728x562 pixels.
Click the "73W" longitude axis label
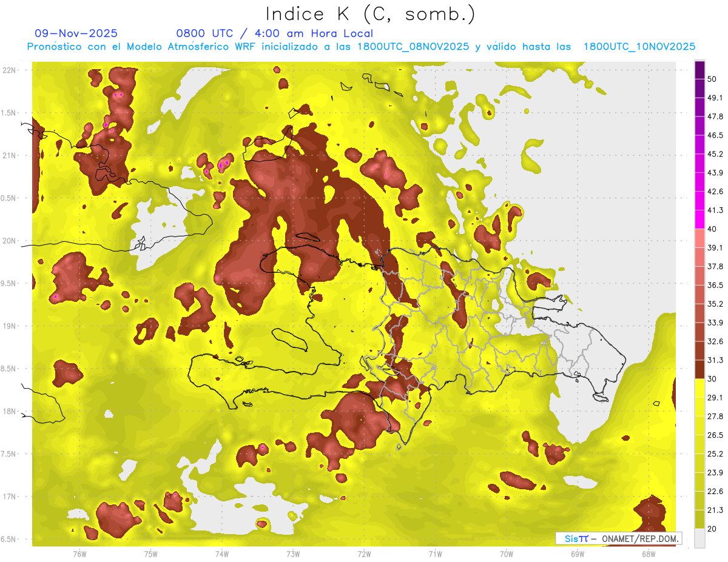click(293, 554)
